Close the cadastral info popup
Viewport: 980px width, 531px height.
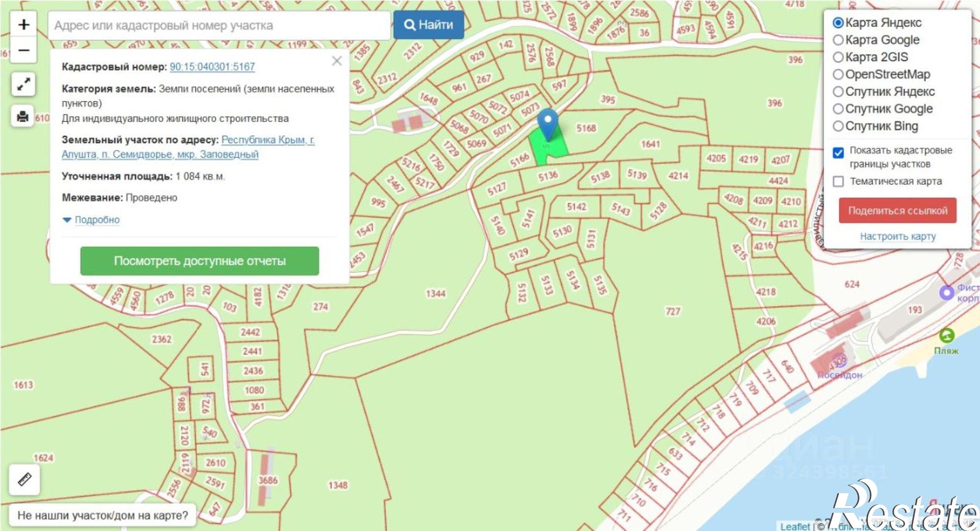(337, 61)
